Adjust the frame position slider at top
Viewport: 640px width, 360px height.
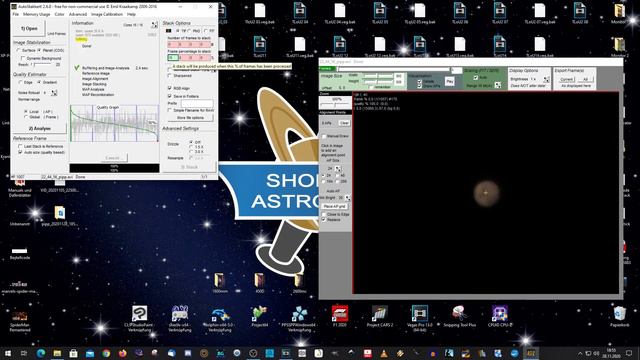[393, 69]
